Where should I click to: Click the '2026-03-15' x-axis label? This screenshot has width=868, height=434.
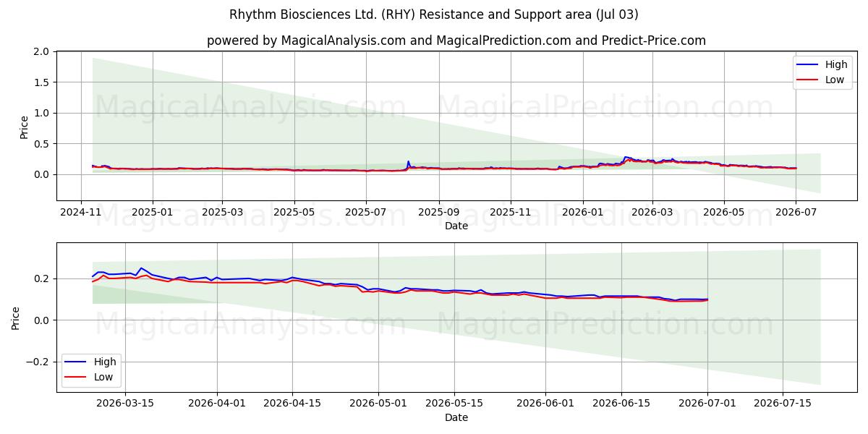pos(126,404)
